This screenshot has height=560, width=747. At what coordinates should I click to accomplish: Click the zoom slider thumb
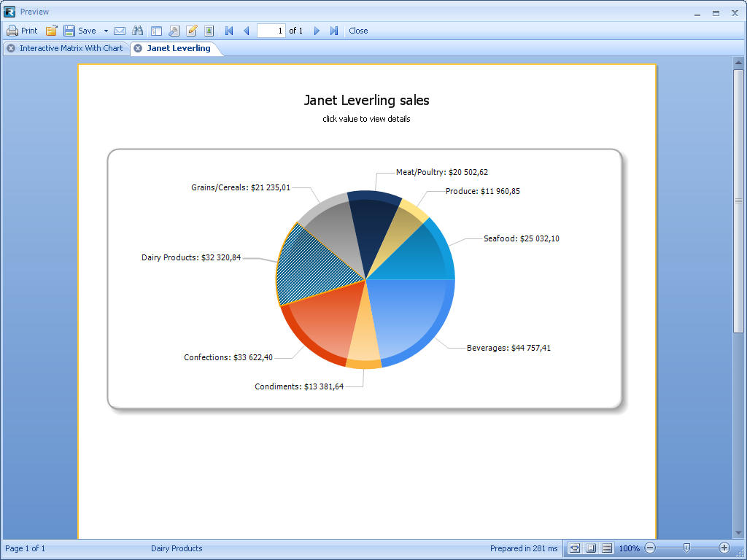pos(686,548)
